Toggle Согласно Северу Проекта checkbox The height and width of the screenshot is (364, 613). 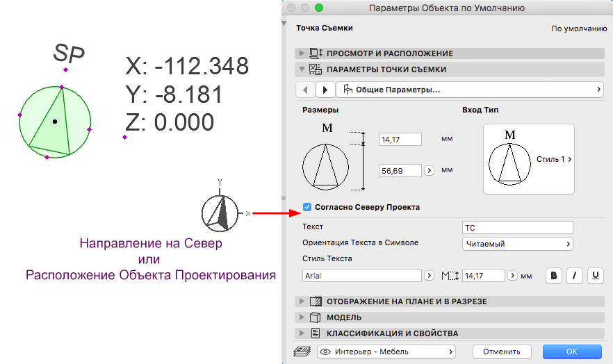[x=307, y=207]
